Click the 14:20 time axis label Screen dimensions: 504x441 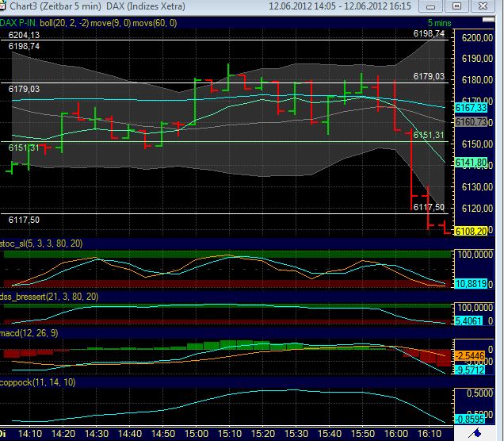[x=63, y=434]
